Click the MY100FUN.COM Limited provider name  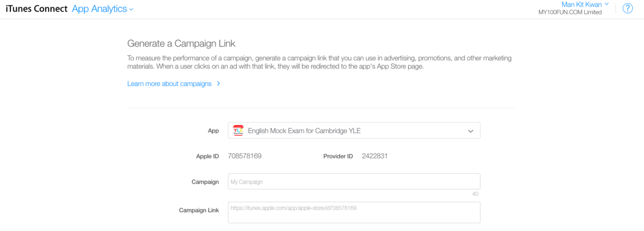pos(570,13)
